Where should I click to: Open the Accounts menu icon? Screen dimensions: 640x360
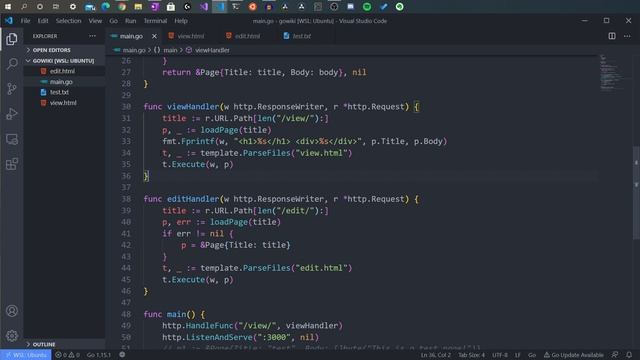coord(12,311)
